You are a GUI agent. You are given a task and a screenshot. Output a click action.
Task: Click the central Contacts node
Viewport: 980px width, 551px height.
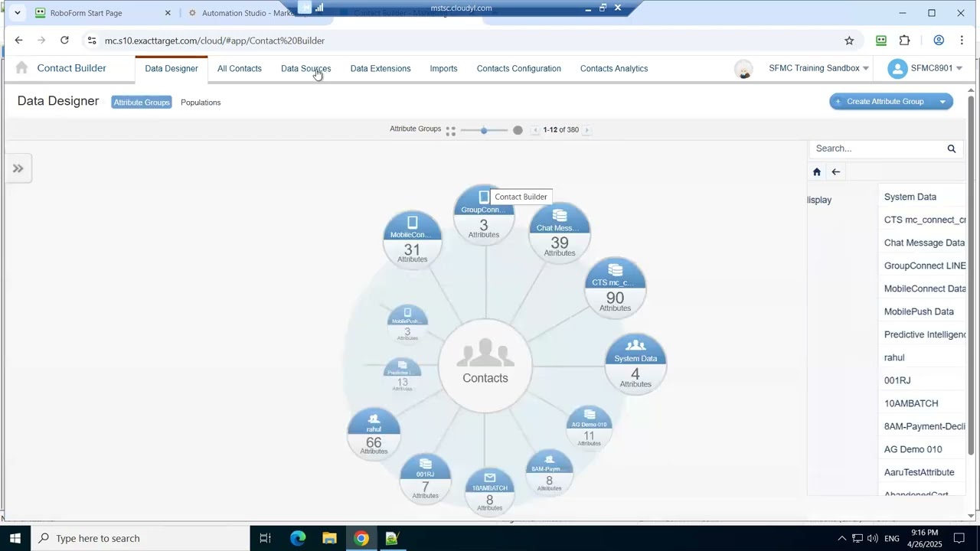[x=485, y=366]
